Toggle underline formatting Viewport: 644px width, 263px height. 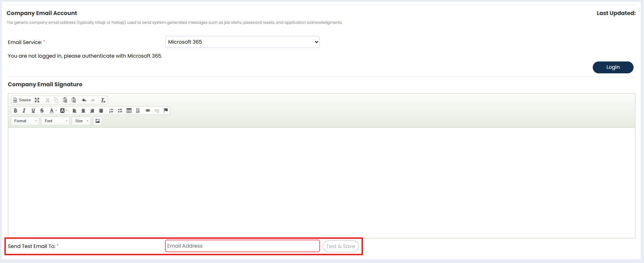tap(33, 110)
